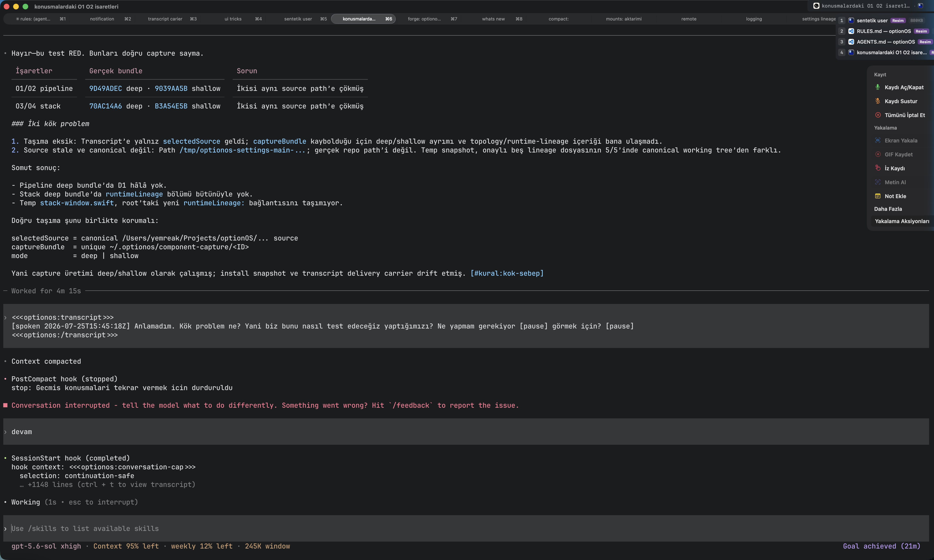Switch to the remote tab
This screenshot has height=560, width=934.
coord(689,19)
